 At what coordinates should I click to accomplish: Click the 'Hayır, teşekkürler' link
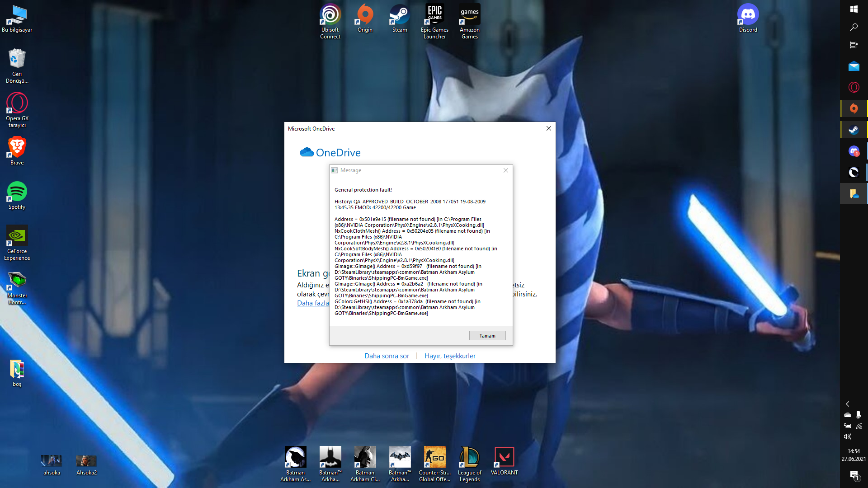click(x=450, y=356)
